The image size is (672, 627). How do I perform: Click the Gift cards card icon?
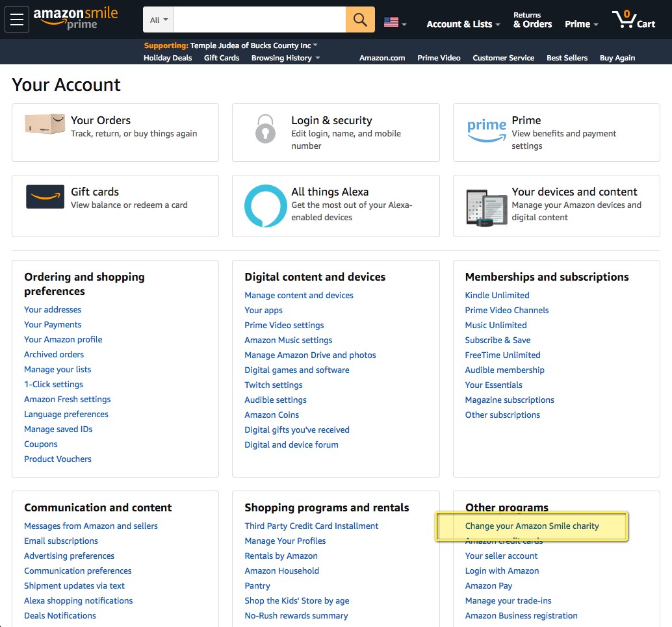(45, 197)
